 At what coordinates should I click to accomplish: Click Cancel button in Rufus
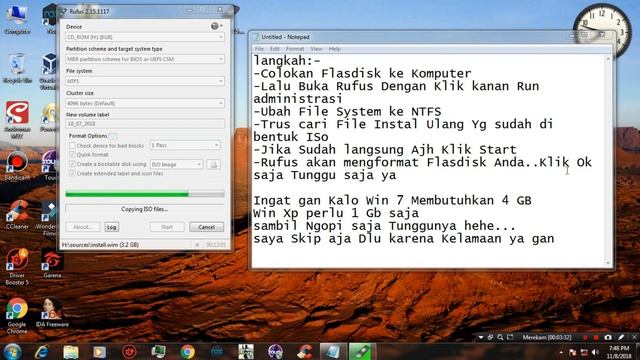[x=207, y=227]
